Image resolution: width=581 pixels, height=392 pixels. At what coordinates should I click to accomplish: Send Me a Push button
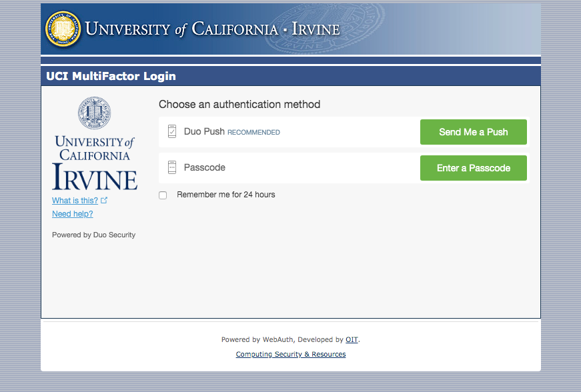pyautogui.click(x=473, y=132)
